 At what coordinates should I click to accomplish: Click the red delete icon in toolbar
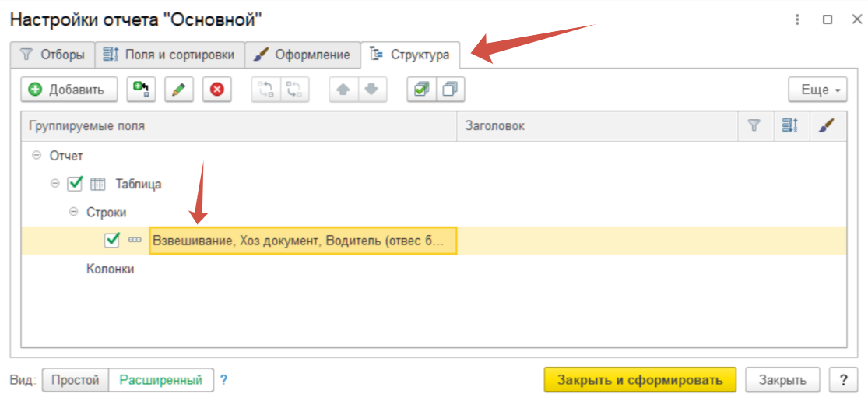(217, 90)
